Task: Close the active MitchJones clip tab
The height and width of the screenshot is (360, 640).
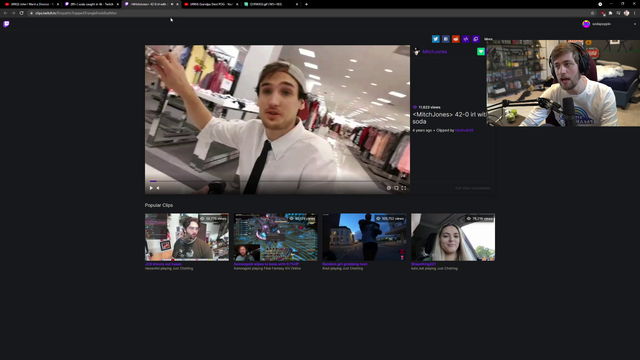Action: (x=177, y=4)
